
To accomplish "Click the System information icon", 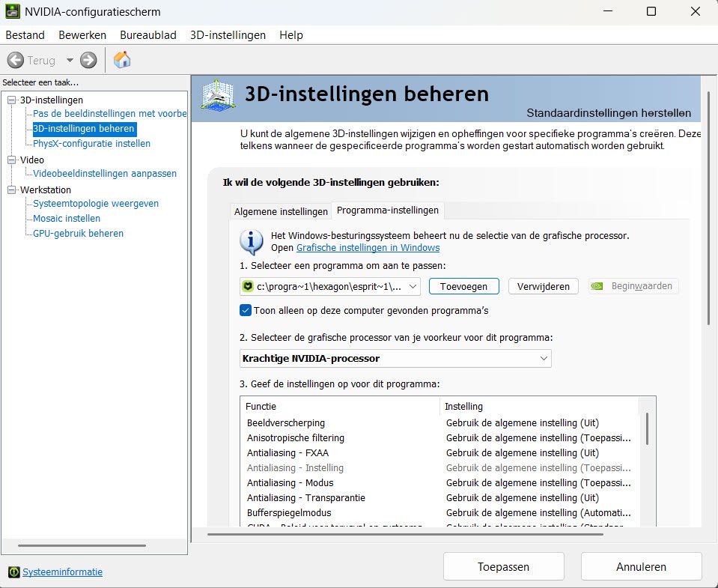I will pos(14,572).
